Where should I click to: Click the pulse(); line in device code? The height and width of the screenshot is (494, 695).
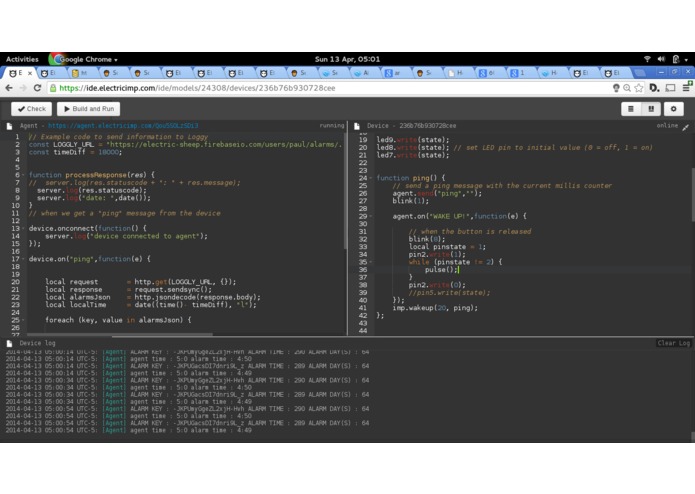441,270
